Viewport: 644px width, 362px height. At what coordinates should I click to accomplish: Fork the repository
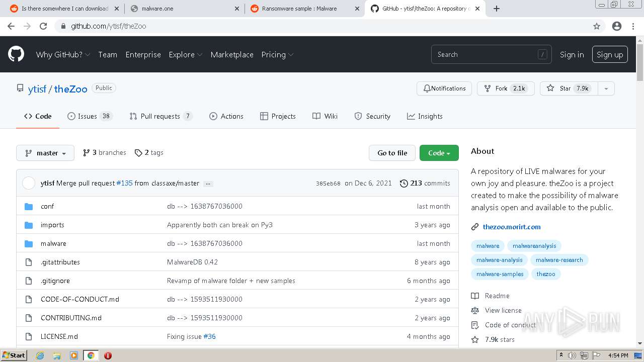coord(506,88)
